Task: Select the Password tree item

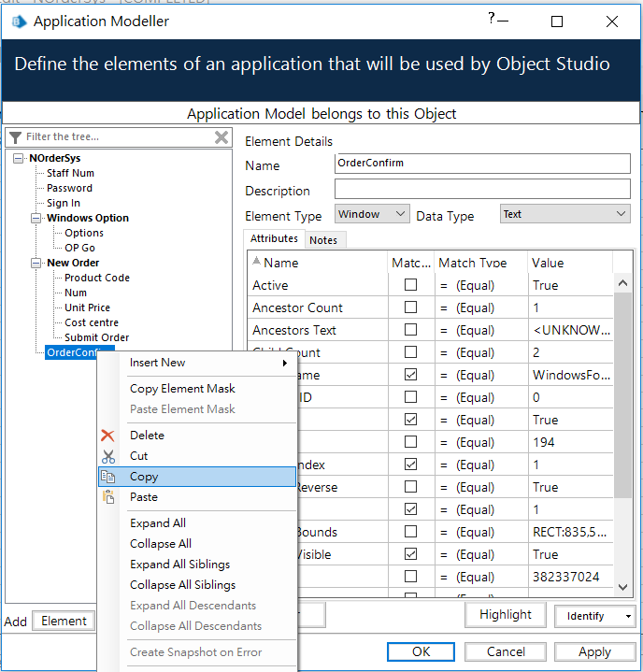Action: pos(69,188)
